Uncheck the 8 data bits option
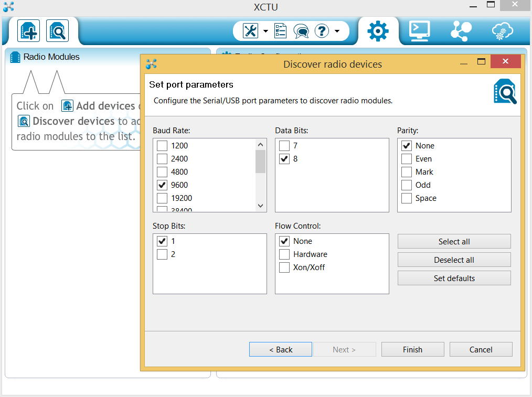The image size is (532, 397). (x=284, y=159)
